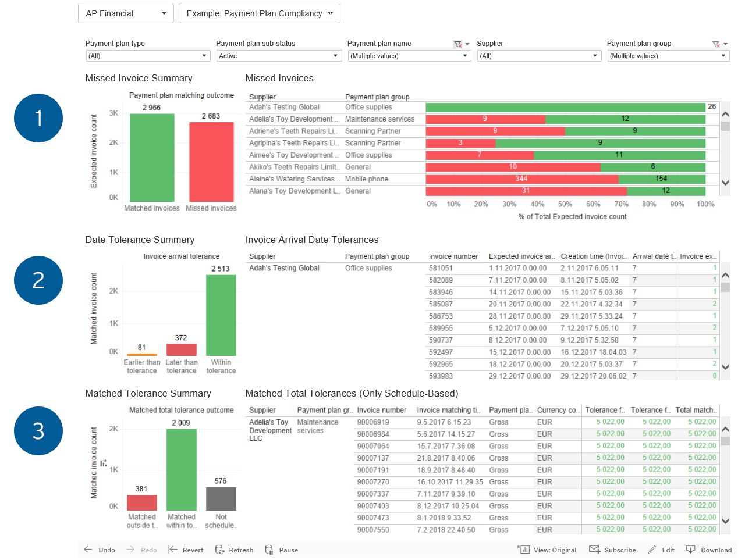
Task: Click sort icon on Matched invoice count axis
Action: pyautogui.click(x=103, y=463)
